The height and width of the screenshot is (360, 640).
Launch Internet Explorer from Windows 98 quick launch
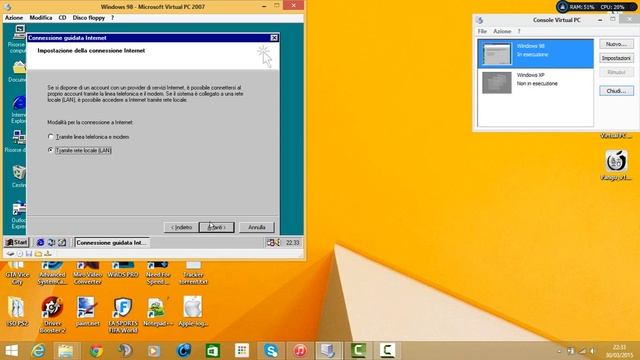point(40,242)
